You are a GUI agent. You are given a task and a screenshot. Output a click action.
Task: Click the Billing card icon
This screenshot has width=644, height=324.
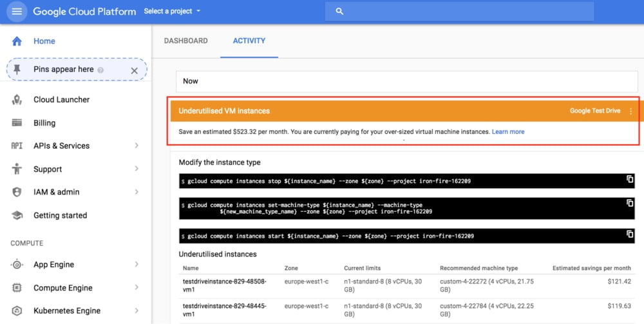[x=17, y=123]
